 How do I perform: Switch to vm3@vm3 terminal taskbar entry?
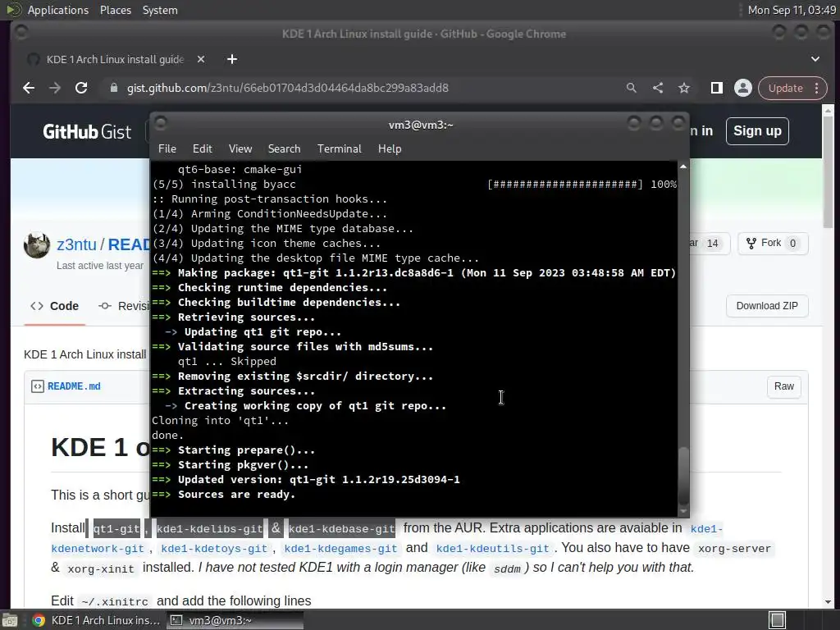click(x=234, y=620)
